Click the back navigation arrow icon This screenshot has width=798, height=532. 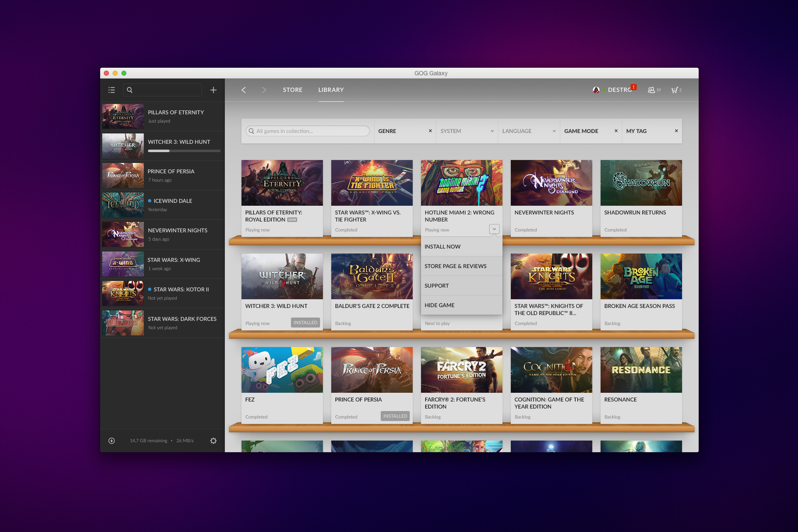244,90
